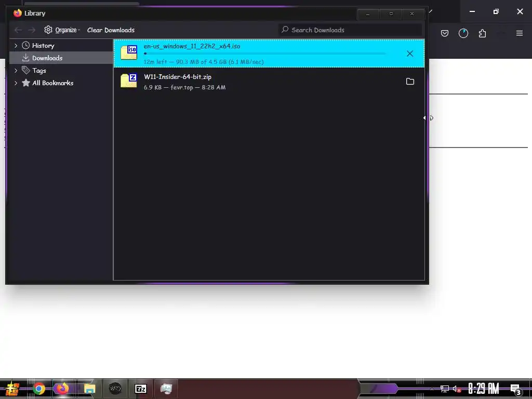
Task: Select W11-Insider-64-bit.zip file name
Action: 178,77
